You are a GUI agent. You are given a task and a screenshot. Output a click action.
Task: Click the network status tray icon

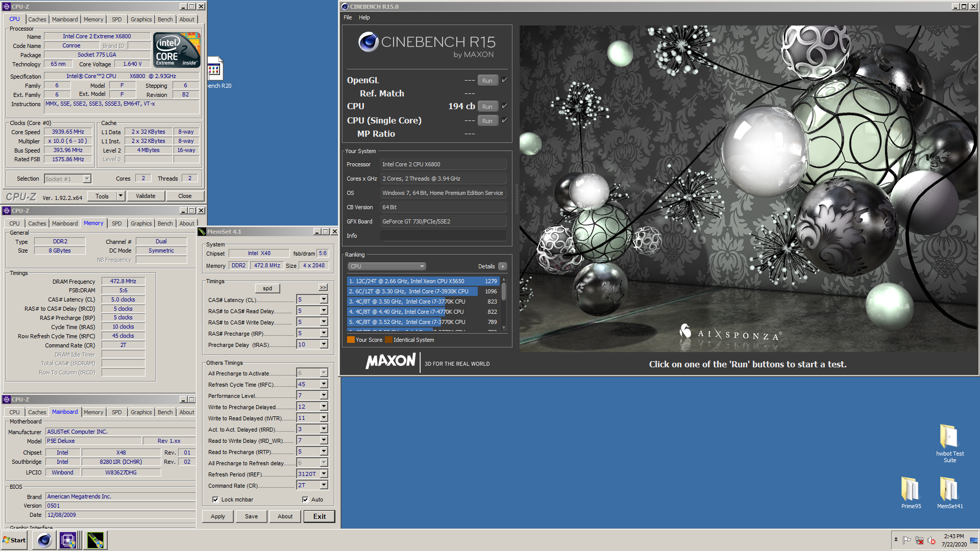pos(919,540)
